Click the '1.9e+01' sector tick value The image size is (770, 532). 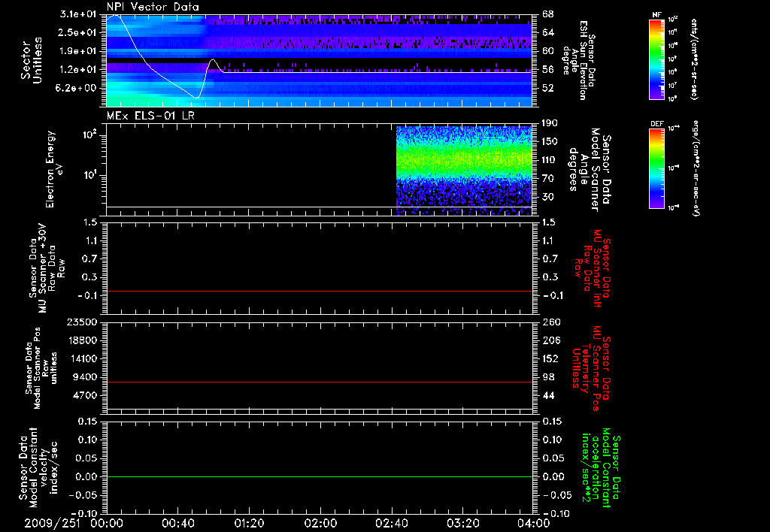pyautogui.click(x=78, y=51)
